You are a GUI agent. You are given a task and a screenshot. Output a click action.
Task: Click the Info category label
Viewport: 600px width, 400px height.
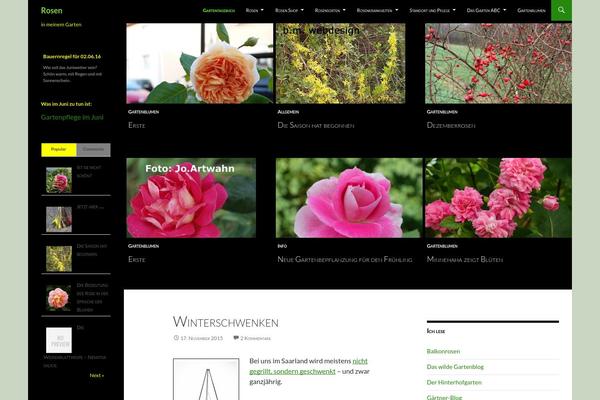pos(282,246)
